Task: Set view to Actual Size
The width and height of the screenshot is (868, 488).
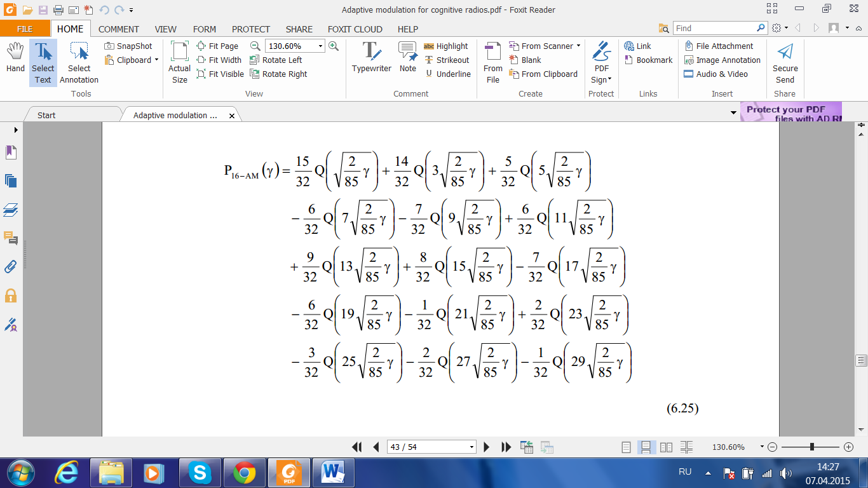Action: click(x=179, y=62)
